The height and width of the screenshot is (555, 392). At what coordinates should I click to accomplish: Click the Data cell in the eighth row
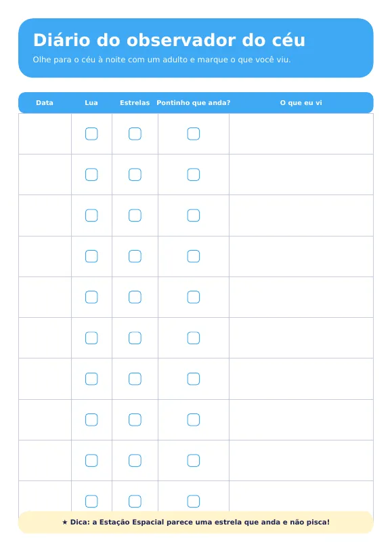point(45,419)
